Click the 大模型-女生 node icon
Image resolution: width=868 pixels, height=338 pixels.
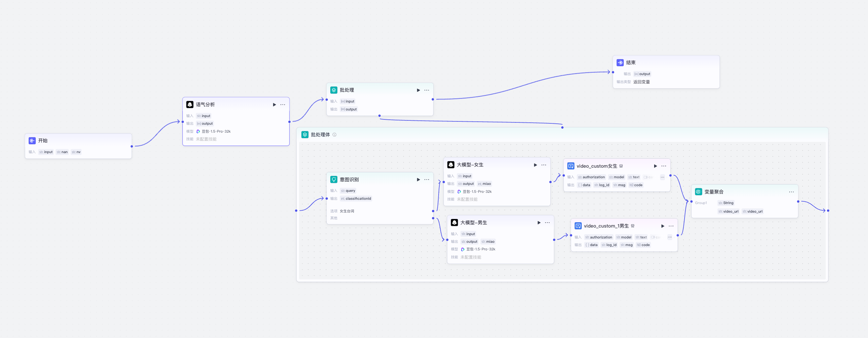pyautogui.click(x=451, y=165)
